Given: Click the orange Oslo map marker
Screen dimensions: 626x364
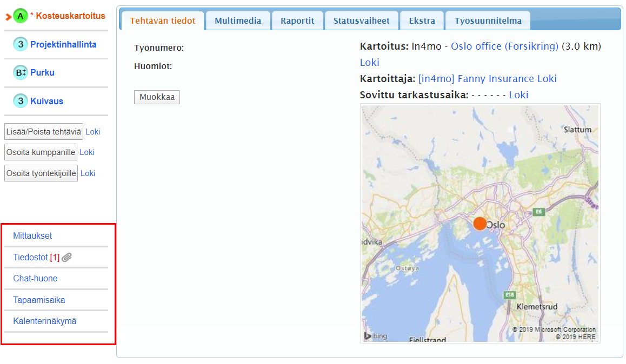Looking at the screenshot, I should coord(480,224).
